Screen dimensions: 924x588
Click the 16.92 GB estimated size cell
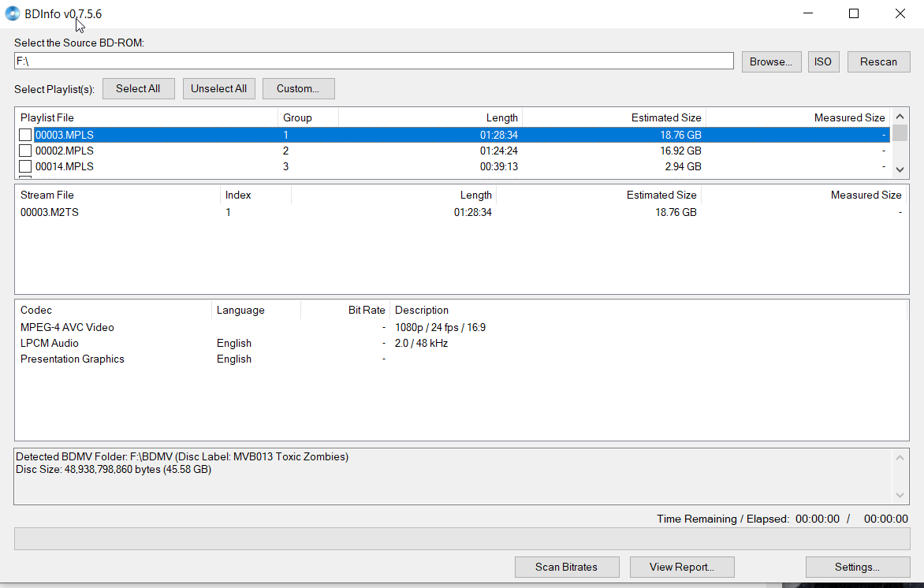click(x=680, y=151)
